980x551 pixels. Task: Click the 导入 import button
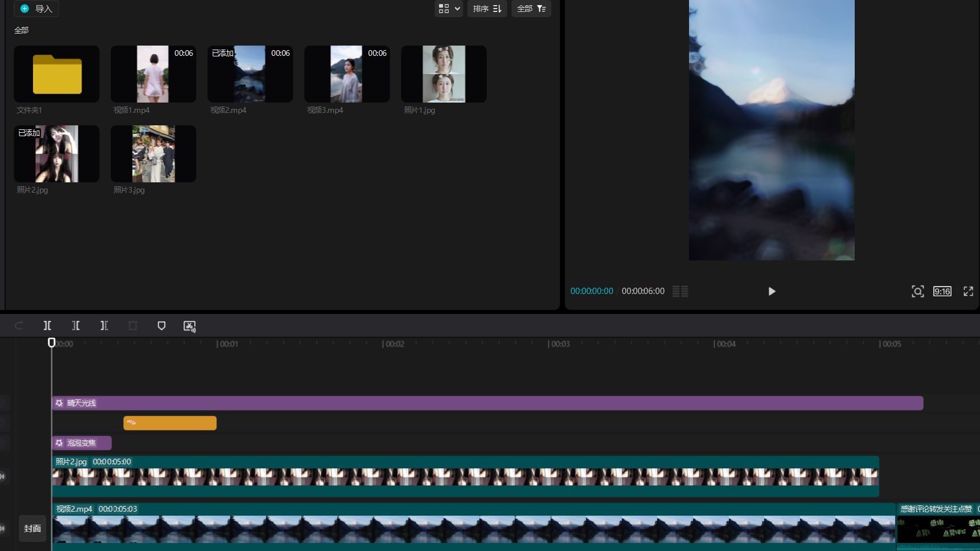pos(36,9)
